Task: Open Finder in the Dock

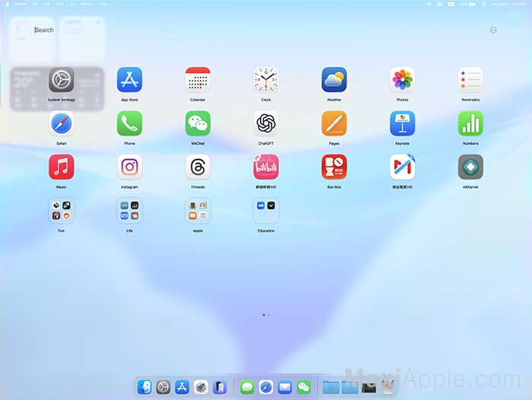Action: coord(144,387)
